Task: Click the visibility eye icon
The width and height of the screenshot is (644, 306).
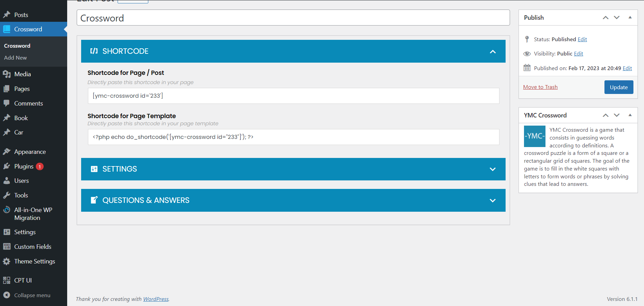Action: [x=527, y=54]
